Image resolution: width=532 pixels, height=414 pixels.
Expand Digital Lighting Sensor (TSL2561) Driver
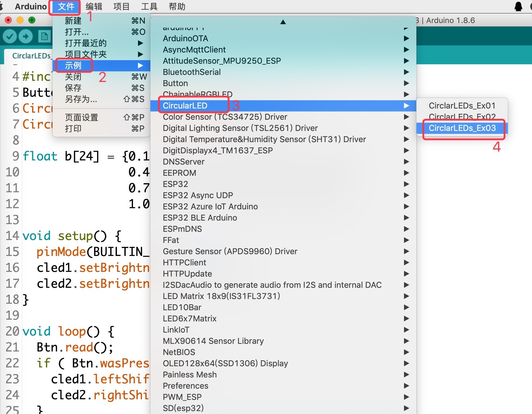click(x=283, y=128)
